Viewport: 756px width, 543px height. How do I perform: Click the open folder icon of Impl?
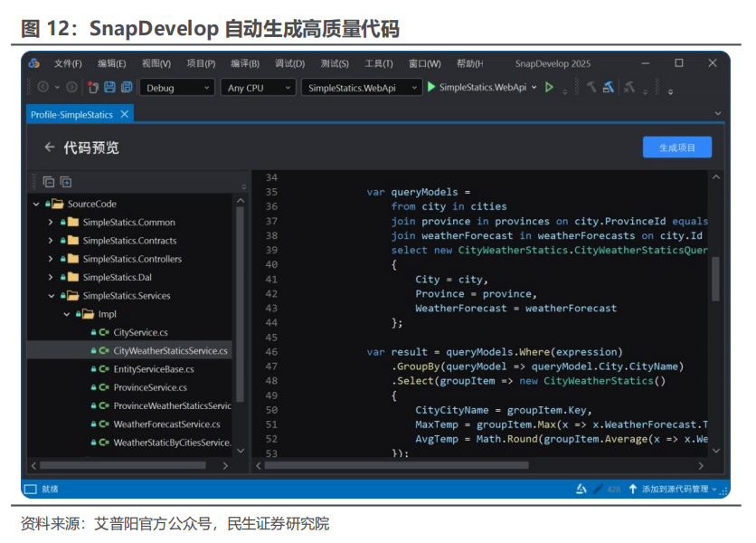click(x=89, y=314)
